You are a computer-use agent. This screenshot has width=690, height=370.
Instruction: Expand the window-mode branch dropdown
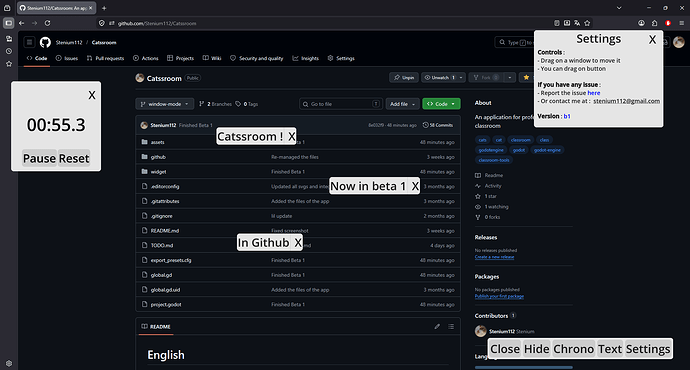165,104
